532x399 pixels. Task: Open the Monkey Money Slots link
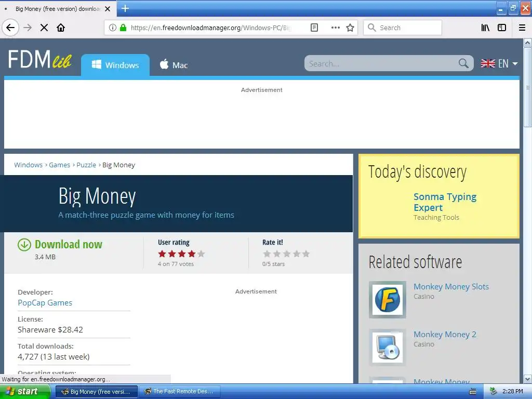coord(451,287)
